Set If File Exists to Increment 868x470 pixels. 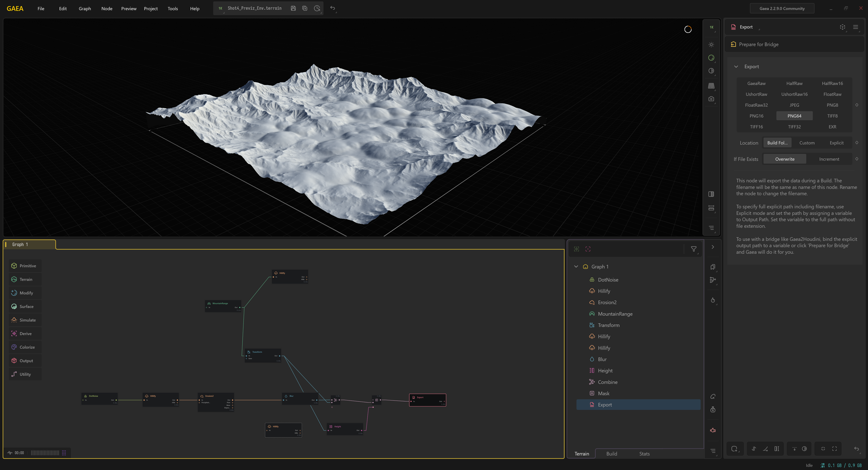(829, 159)
